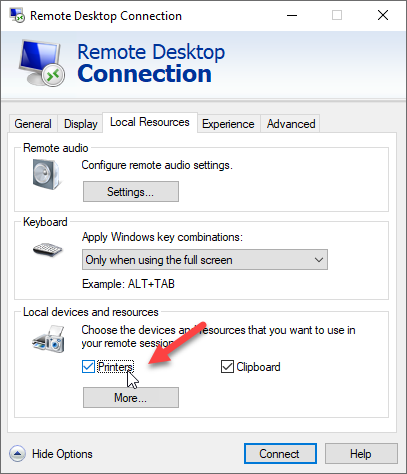The image size is (407, 474).
Task: Select the Local Resources tab
Action: 150,122
